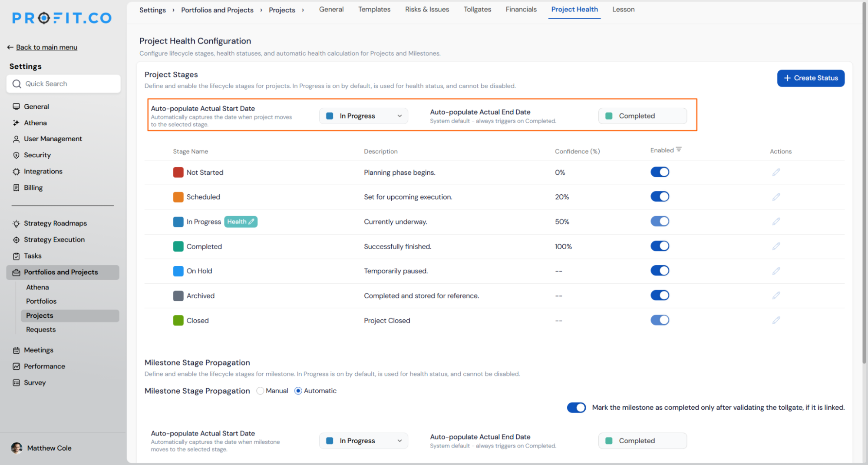This screenshot has width=868, height=465.
Task: Click the Athena sparkle icon in sidebar
Action: (16, 123)
